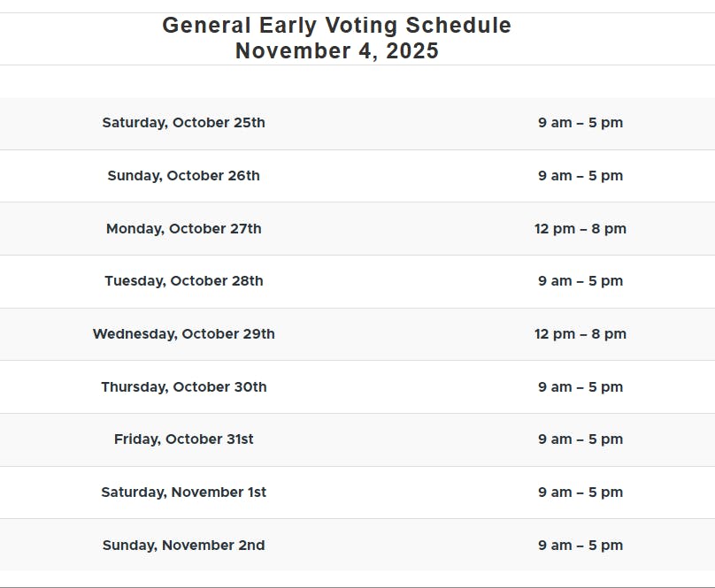Click the hours for Saturday, October 25th
The image size is (715, 588).
point(580,123)
